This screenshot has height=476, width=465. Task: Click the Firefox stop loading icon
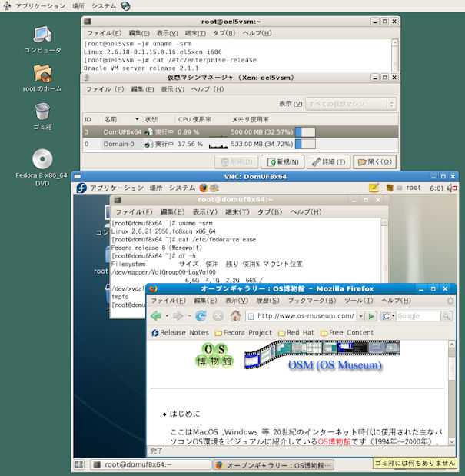pyautogui.click(x=218, y=316)
